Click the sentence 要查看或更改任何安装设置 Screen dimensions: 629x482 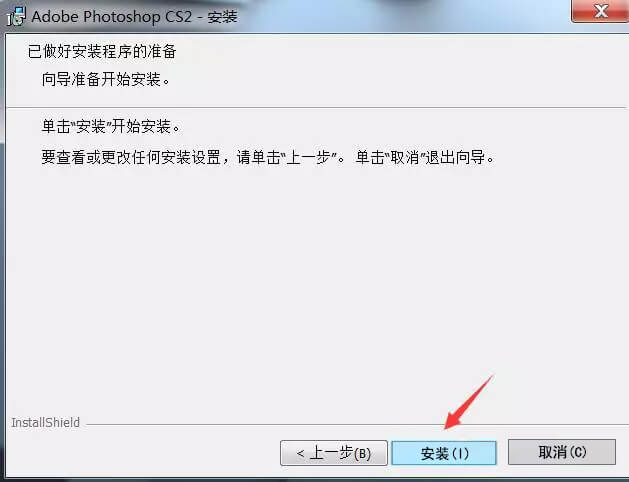tap(131, 157)
